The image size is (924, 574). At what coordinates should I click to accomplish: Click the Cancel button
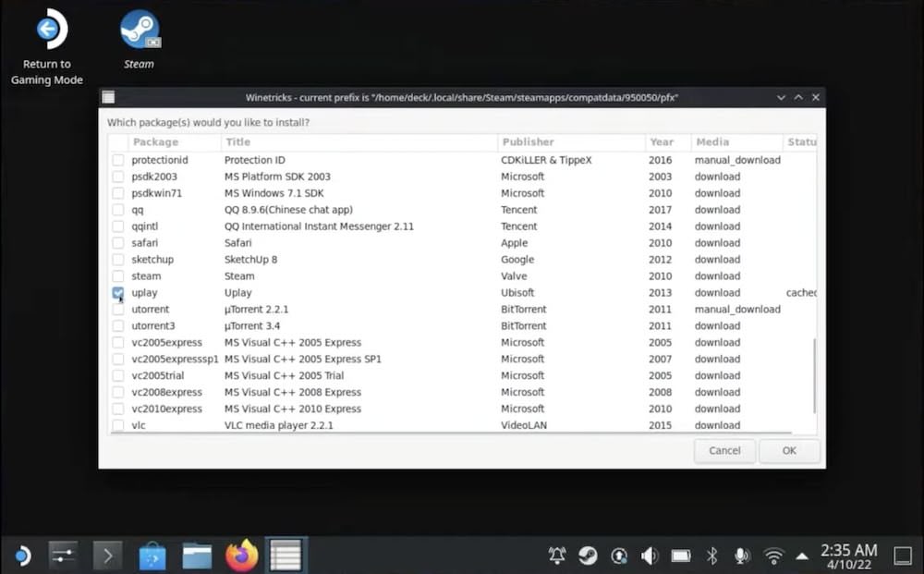(x=724, y=451)
